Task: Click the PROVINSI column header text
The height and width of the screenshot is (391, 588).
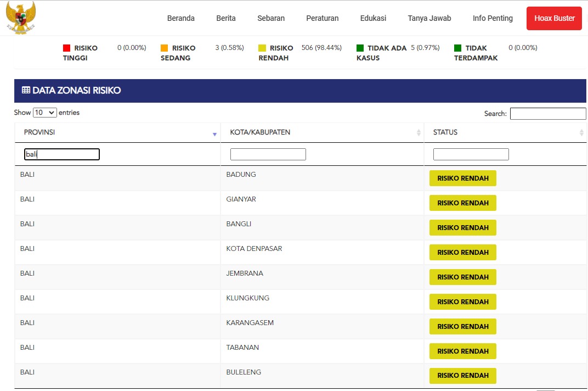Action: click(39, 132)
